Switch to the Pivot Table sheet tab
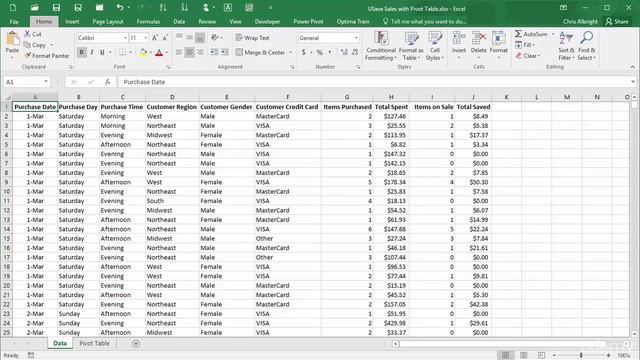Image resolution: width=640 pixels, height=360 pixels. pos(94,344)
